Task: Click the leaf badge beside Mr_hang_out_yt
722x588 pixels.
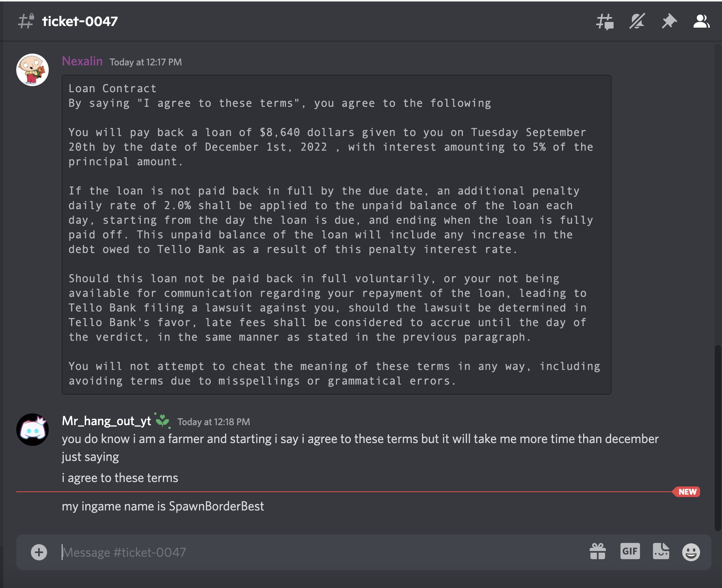Action: pyautogui.click(x=162, y=420)
